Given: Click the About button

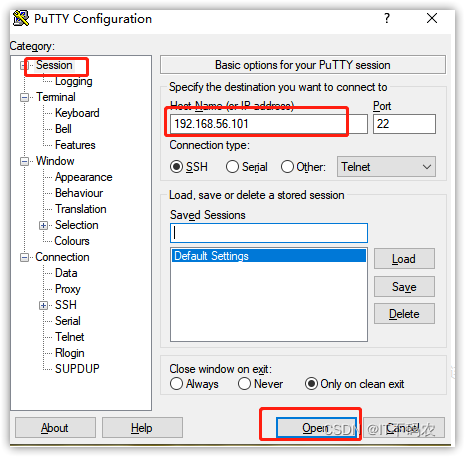Looking at the screenshot, I should pyautogui.click(x=55, y=428).
